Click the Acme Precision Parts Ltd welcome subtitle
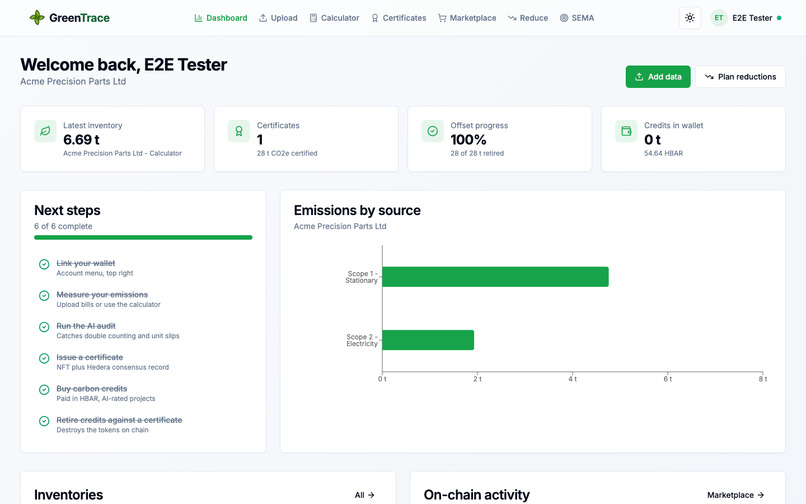 73,81
